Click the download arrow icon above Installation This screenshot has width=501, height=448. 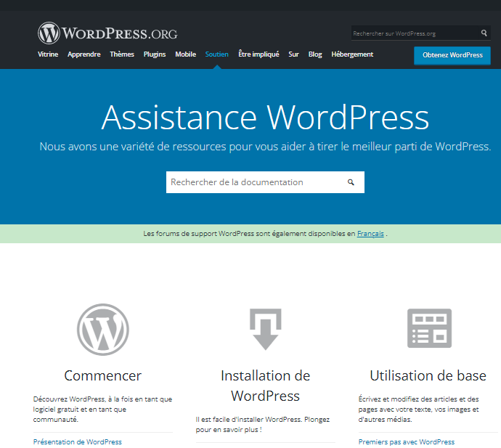pos(266,330)
